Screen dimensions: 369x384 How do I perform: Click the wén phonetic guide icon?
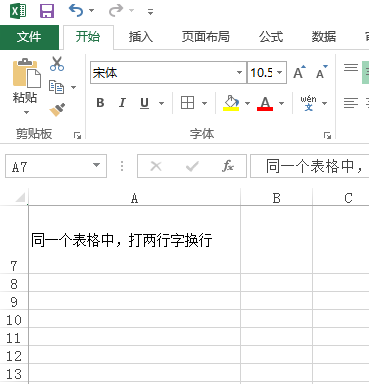pyautogui.click(x=308, y=103)
